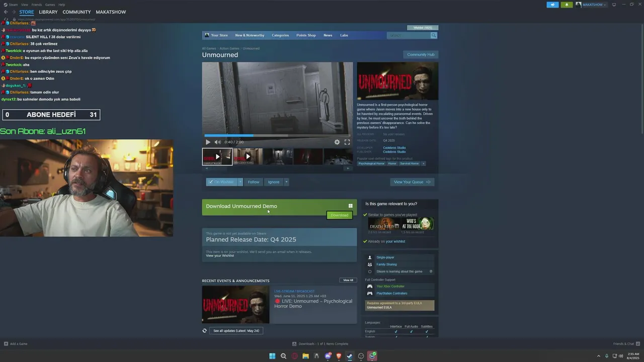The width and height of the screenshot is (644, 362).
Task: Open the MAKATSHOW profile tab
Action: point(111,12)
